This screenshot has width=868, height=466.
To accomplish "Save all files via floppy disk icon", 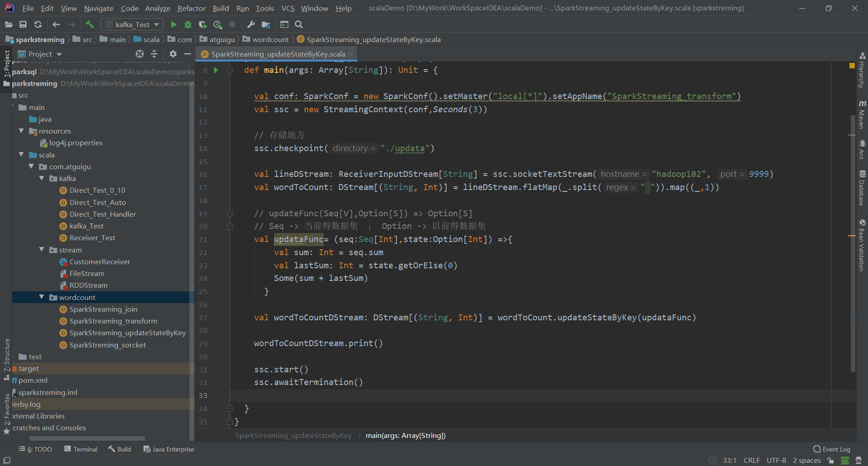I will pos(23,24).
